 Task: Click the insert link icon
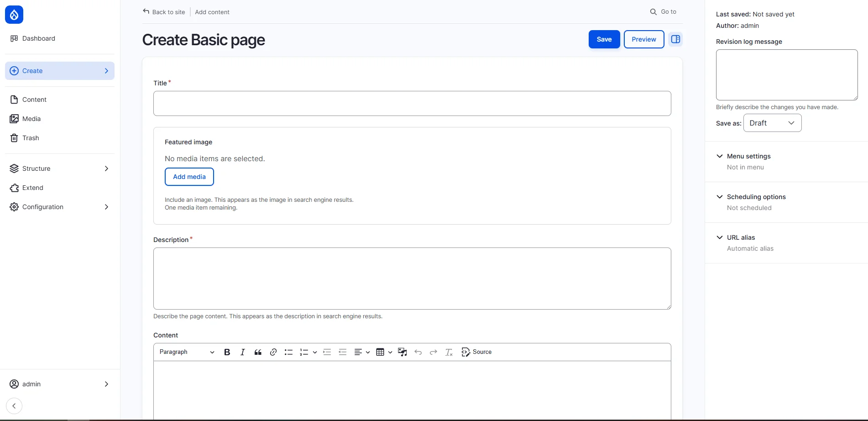273,352
